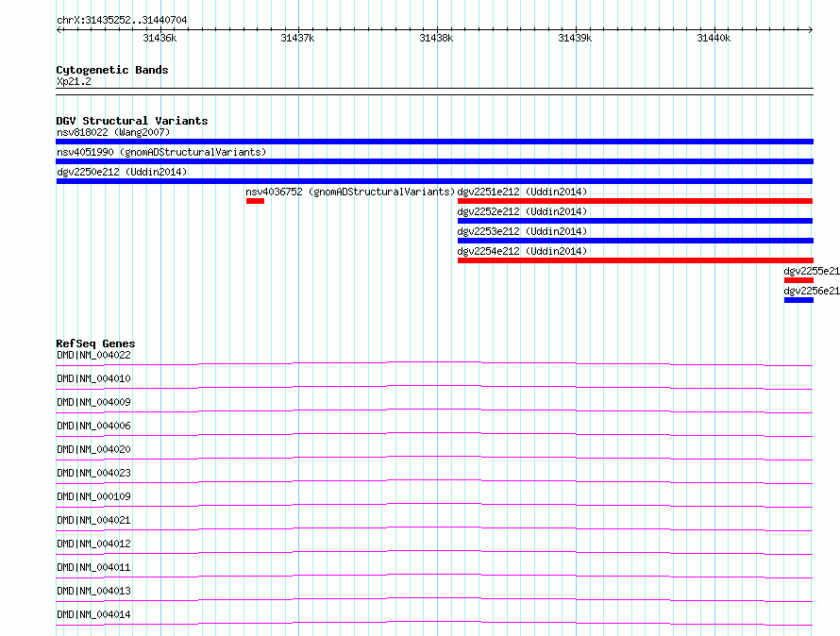Click the magenta intron line of DMD|NM_004006

434,433
